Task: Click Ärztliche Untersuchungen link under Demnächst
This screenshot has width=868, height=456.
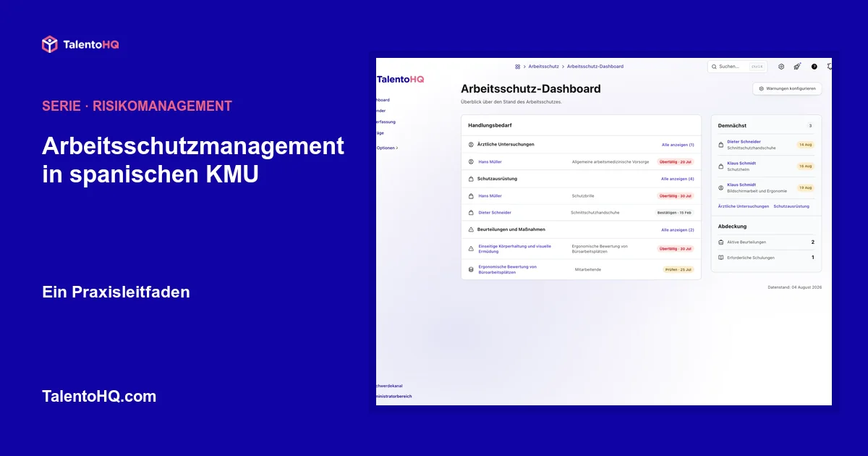Action: point(744,206)
